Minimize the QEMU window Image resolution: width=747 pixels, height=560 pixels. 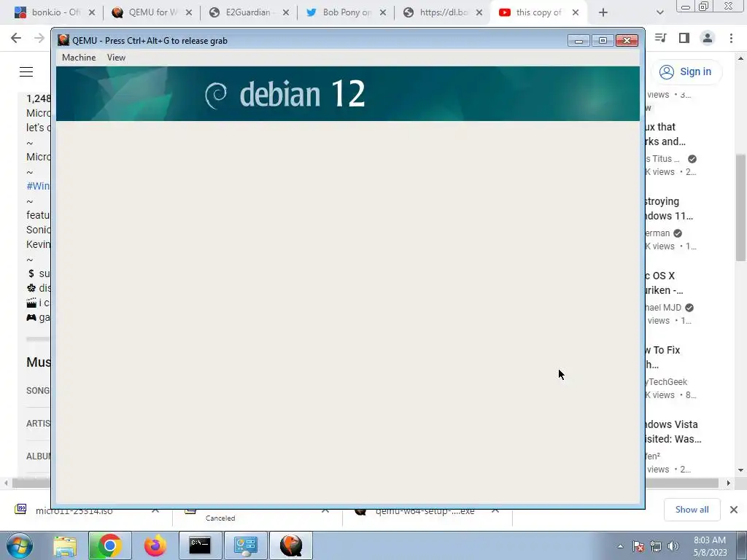[x=578, y=41]
